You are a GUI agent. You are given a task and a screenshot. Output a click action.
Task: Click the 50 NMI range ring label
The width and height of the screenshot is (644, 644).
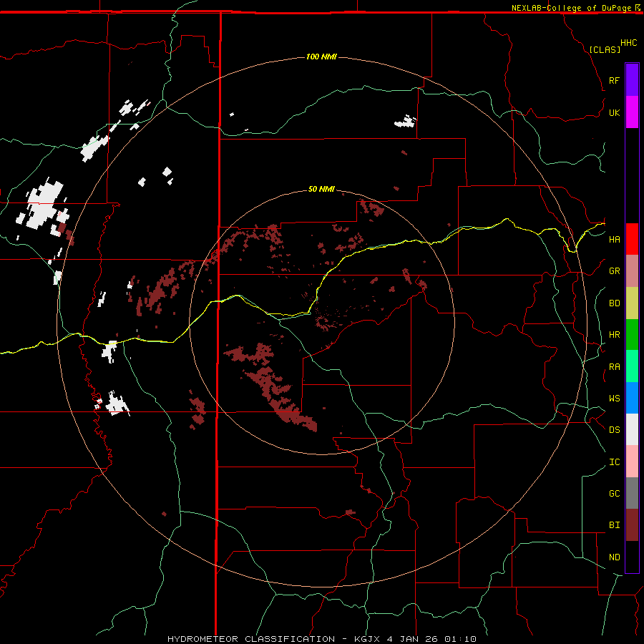(321, 189)
